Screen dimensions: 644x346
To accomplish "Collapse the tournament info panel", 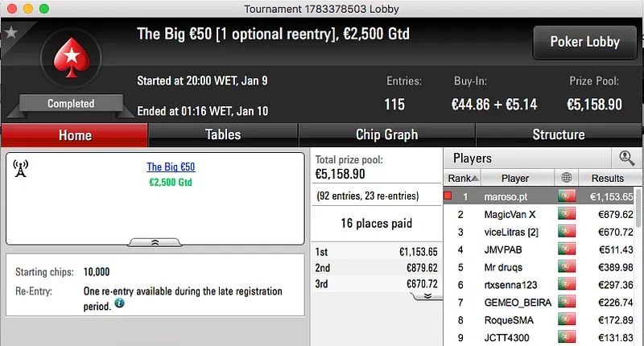I will click(x=155, y=241).
